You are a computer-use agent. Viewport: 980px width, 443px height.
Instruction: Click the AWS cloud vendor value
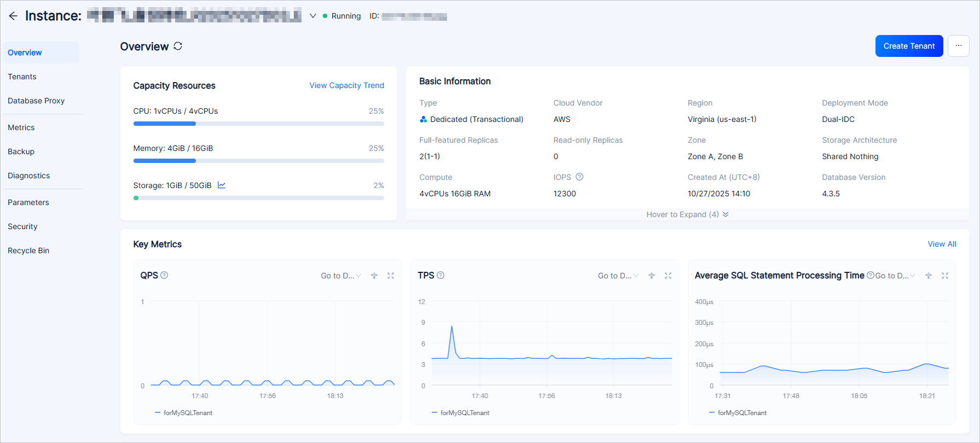click(562, 119)
